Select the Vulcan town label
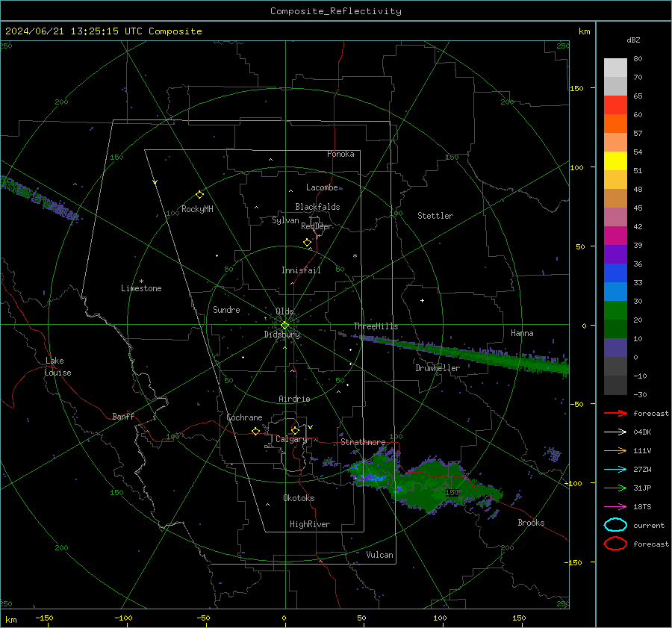Viewport: 672px width, 628px height. [379, 555]
